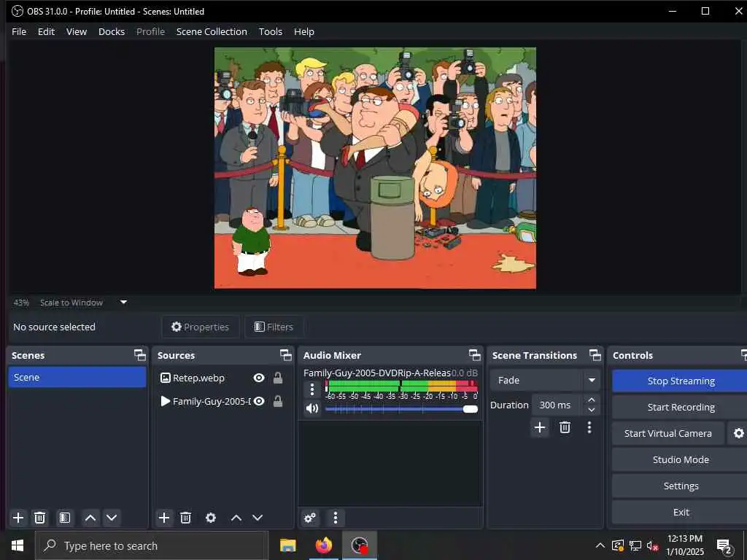Open the Help menu
Viewport: 747px width, 560px height.
click(304, 31)
